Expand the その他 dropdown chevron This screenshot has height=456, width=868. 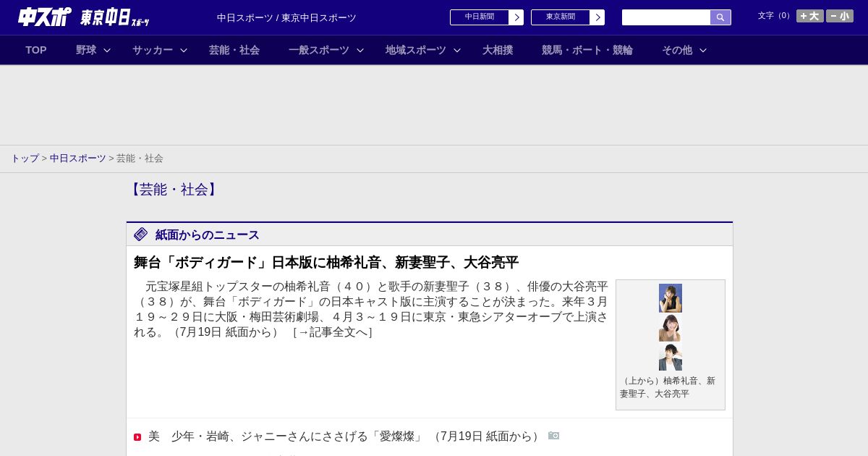(703, 51)
